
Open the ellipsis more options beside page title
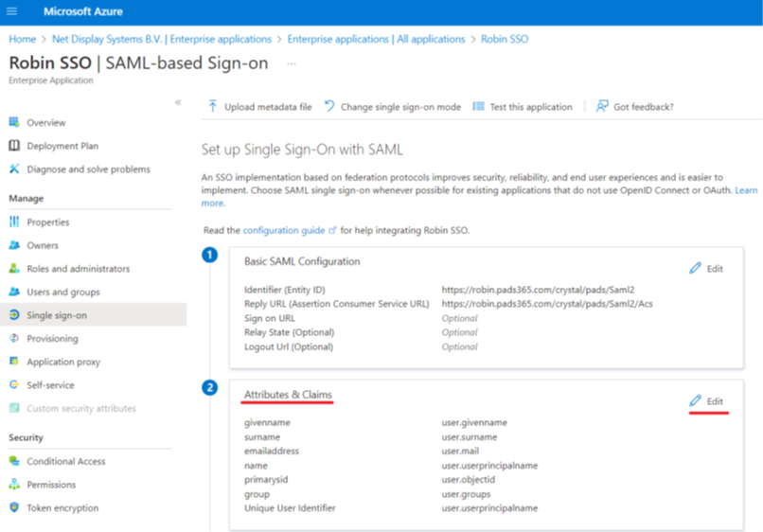coord(292,63)
